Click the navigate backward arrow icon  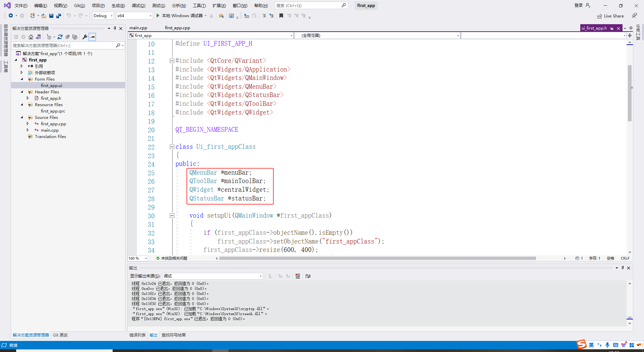click(x=11, y=16)
